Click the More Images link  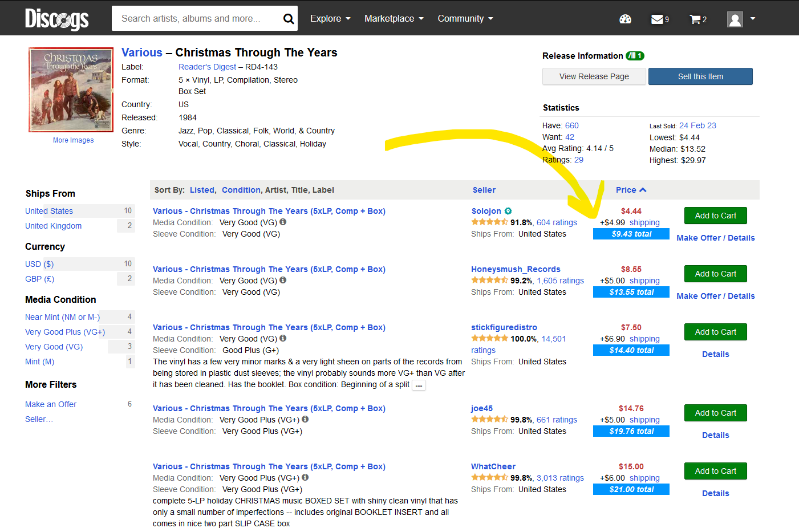click(73, 140)
